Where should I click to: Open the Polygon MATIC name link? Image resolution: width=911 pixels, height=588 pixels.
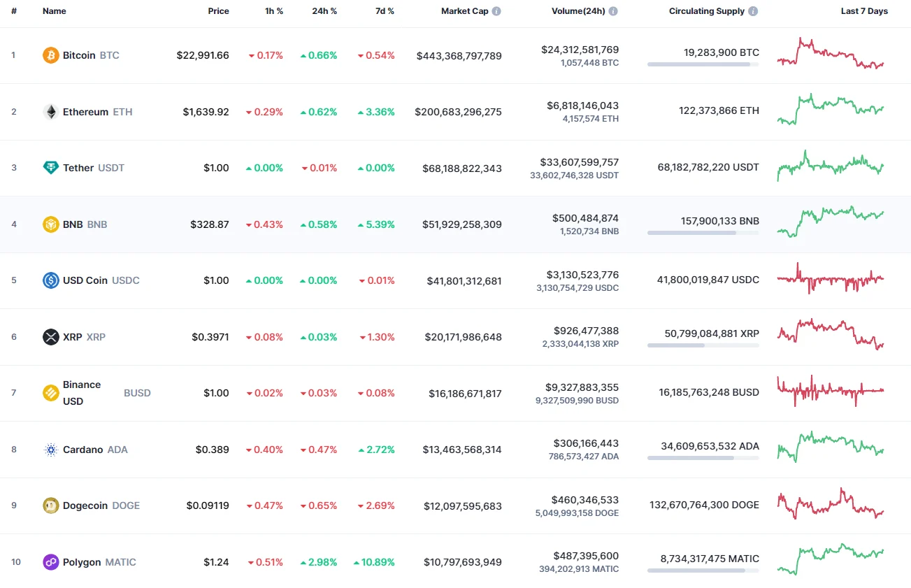(x=83, y=562)
